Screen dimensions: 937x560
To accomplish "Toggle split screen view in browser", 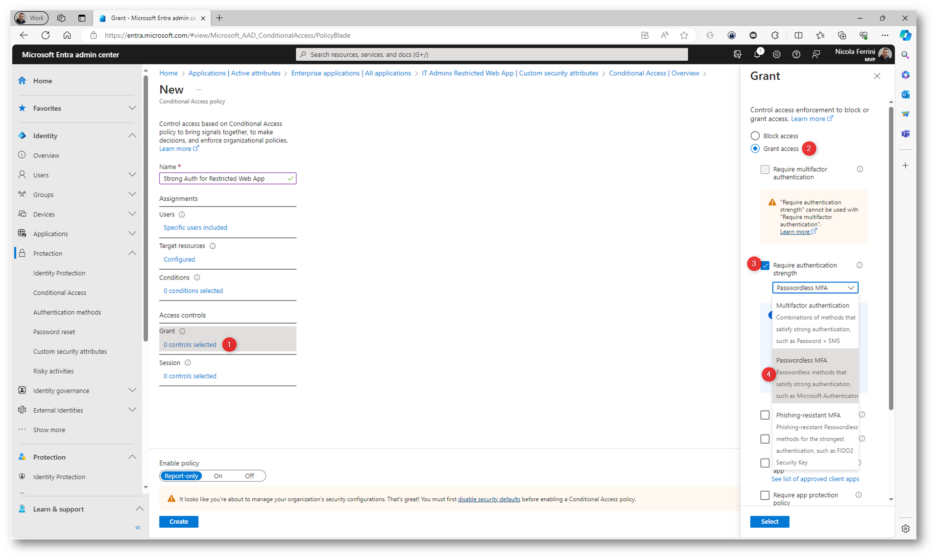I will tap(798, 35).
